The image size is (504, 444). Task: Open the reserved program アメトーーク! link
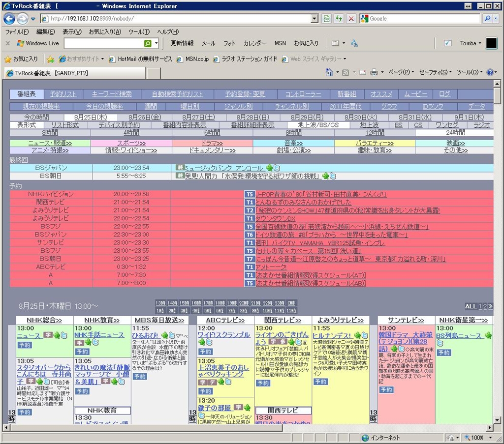[x=271, y=267]
